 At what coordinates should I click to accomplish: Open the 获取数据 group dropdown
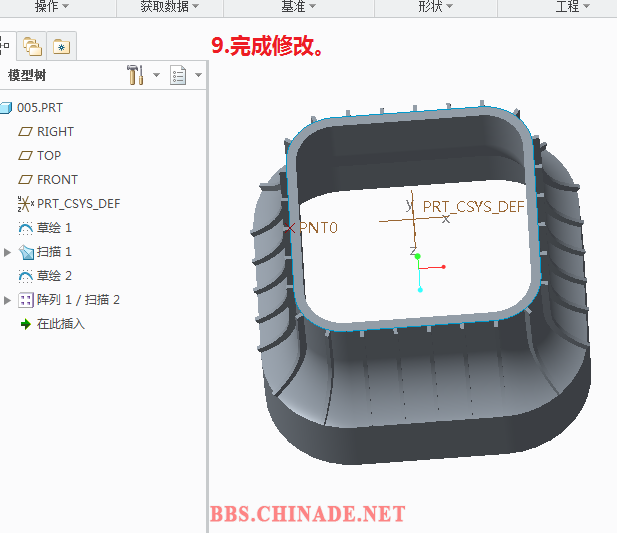click(169, 7)
